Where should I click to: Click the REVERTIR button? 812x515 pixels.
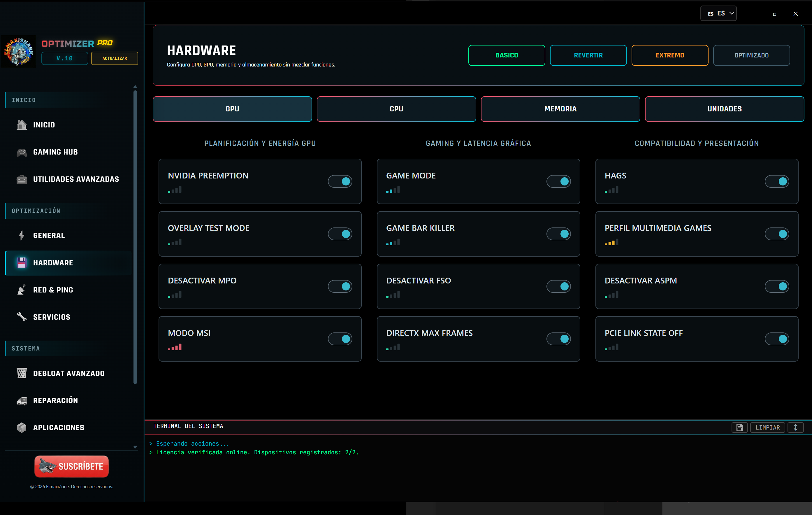click(588, 55)
